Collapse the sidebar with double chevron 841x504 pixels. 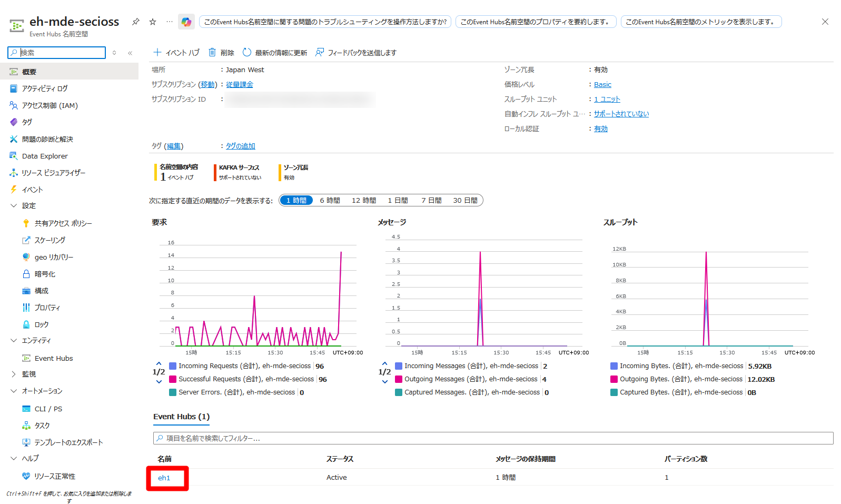[x=130, y=53]
